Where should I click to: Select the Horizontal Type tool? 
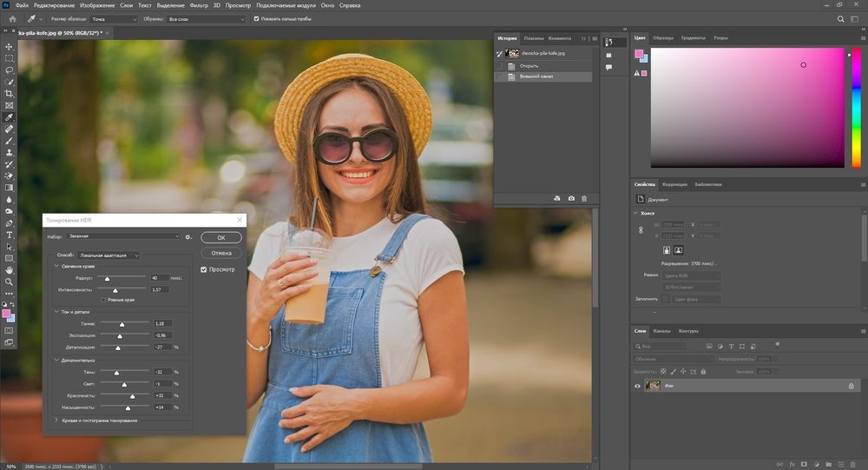10,235
